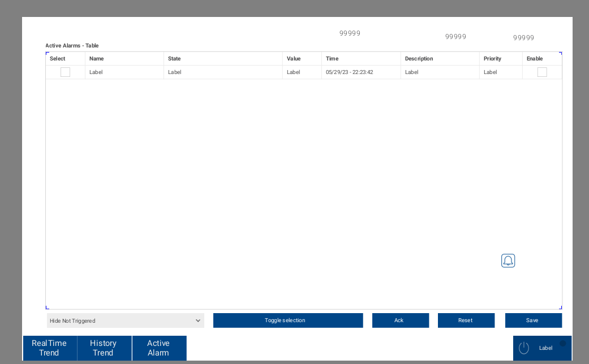Image resolution: width=589 pixels, height=364 pixels.
Task: Open the Hide Not Triggered dropdown
Action: click(126, 320)
